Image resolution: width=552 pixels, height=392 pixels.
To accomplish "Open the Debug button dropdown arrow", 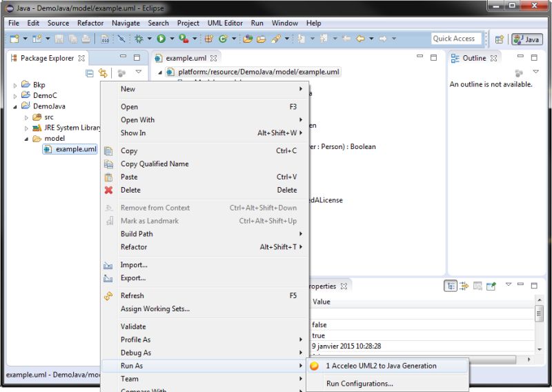I will (x=149, y=39).
